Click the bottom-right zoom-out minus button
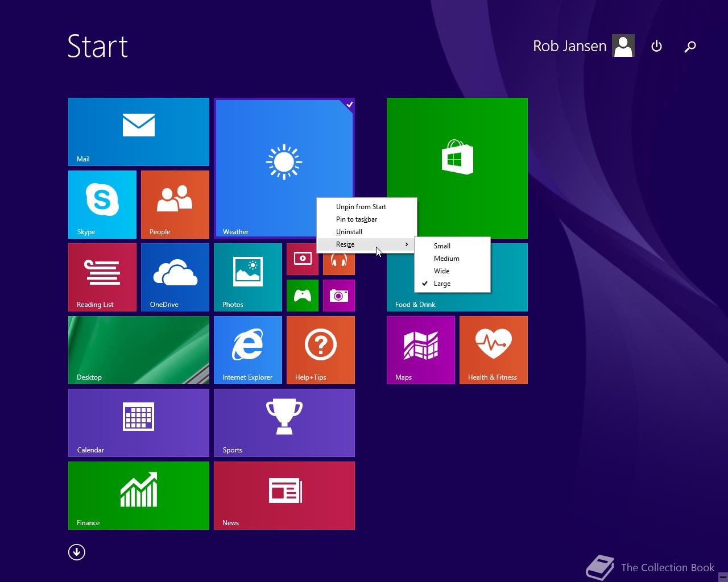Image resolution: width=728 pixels, height=582 pixels. coord(723,576)
